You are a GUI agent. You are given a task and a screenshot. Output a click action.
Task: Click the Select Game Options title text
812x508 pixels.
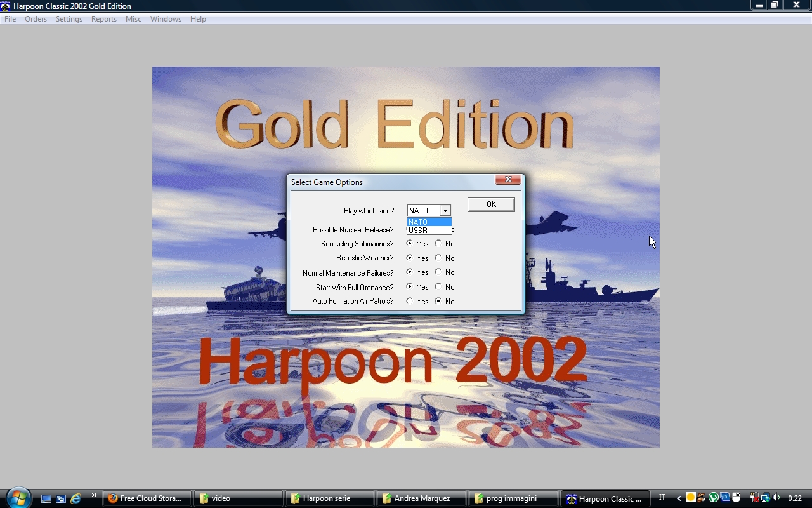click(x=327, y=182)
